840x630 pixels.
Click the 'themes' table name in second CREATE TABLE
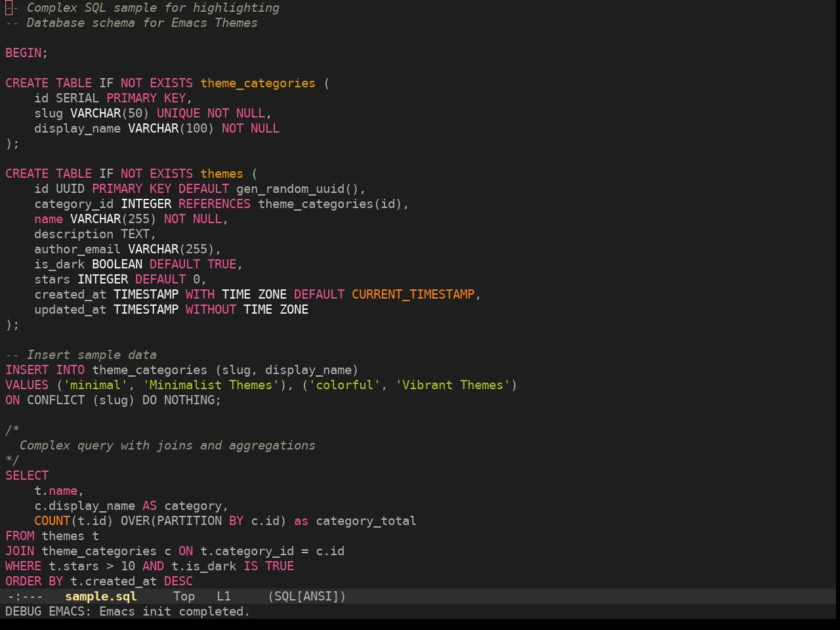click(222, 174)
